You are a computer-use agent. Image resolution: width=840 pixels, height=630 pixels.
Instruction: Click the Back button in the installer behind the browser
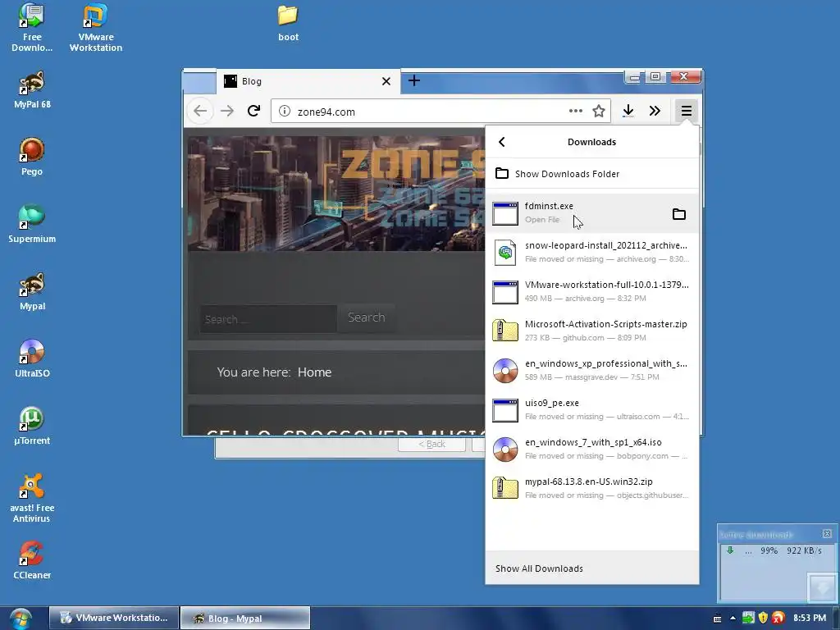(x=431, y=444)
